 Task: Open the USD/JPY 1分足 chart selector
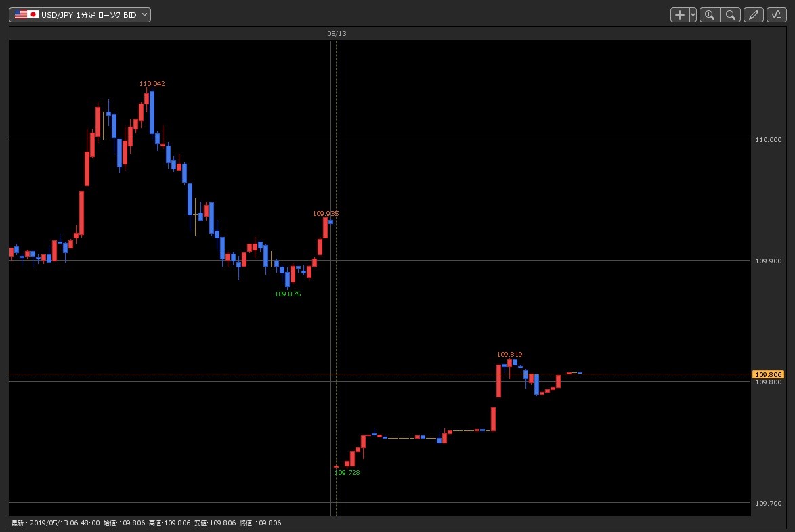pos(80,15)
